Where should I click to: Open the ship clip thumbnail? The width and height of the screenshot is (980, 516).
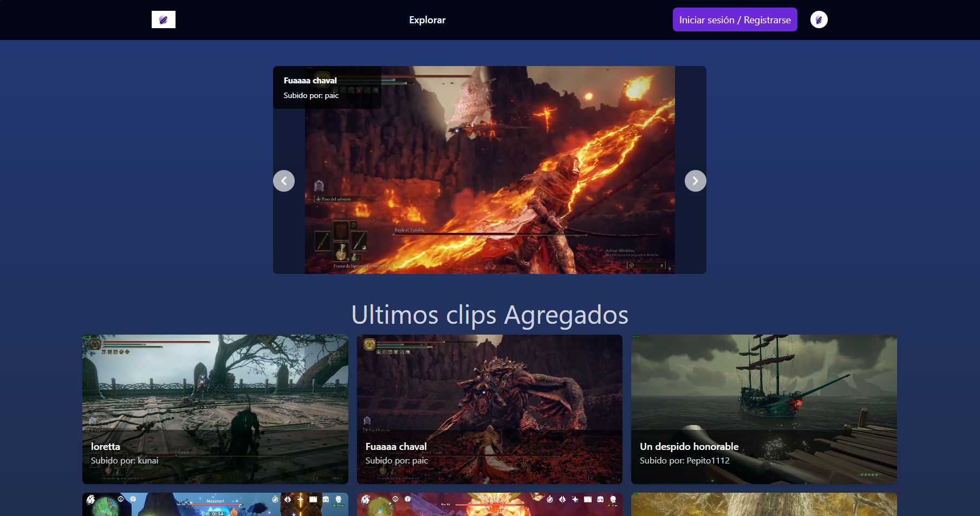coord(764,384)
